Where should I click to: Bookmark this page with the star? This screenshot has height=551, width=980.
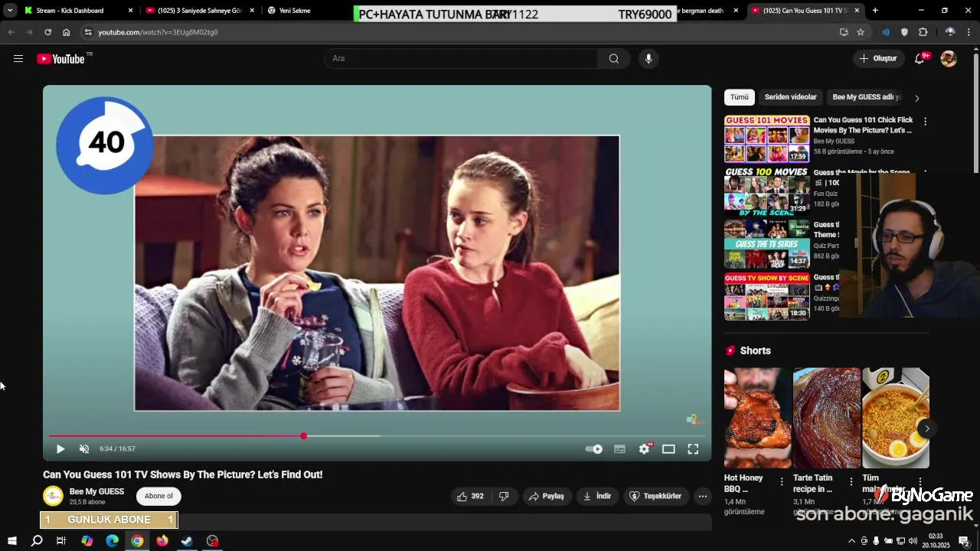coord(861,32)
